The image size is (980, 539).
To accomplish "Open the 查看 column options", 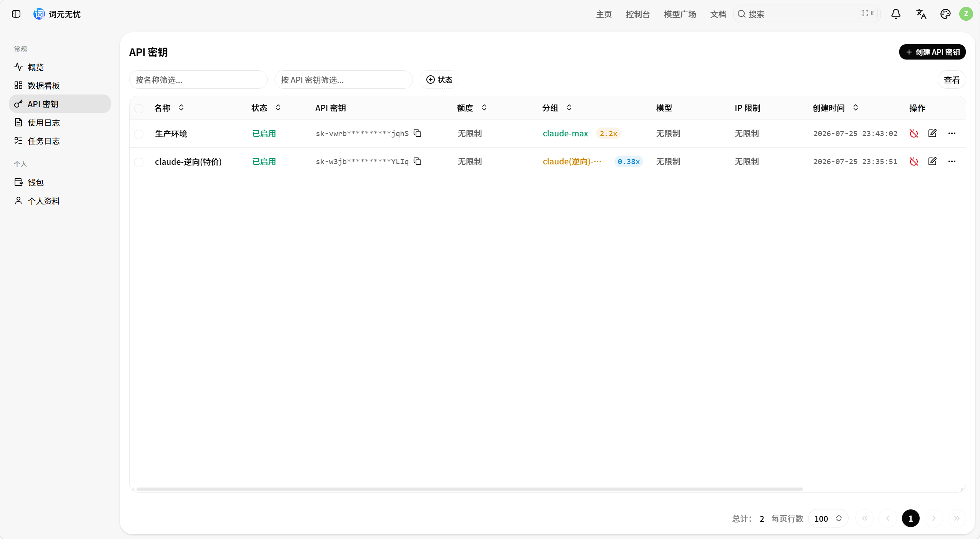I will coord(952,80).
